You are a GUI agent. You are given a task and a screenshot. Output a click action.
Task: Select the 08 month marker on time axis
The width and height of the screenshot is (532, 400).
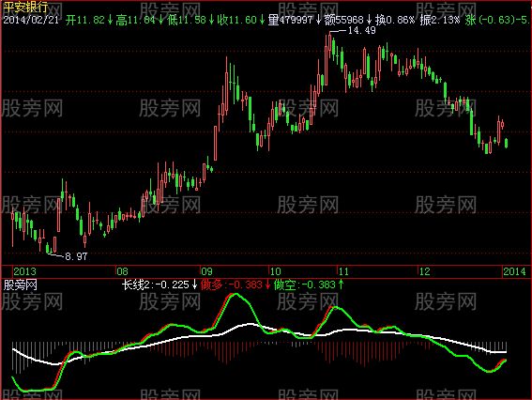click(123, 271)
